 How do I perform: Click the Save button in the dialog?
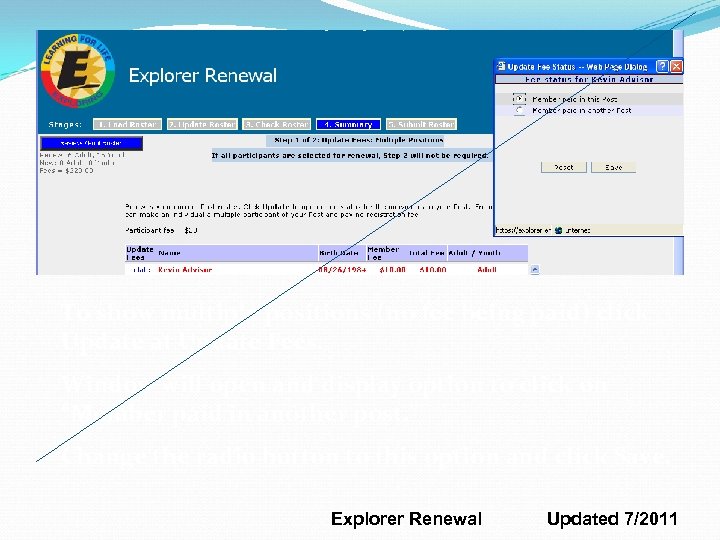(x=613, y=167)
